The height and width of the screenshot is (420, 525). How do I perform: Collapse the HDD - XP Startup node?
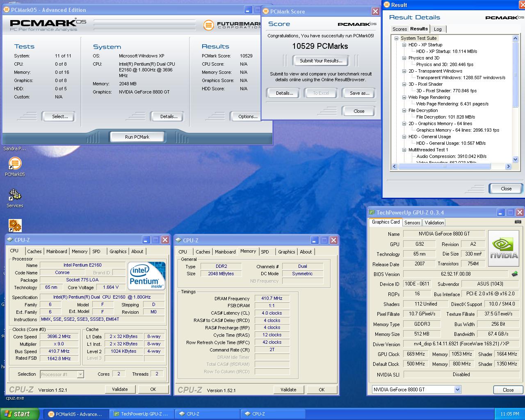(x=404, y=45)
